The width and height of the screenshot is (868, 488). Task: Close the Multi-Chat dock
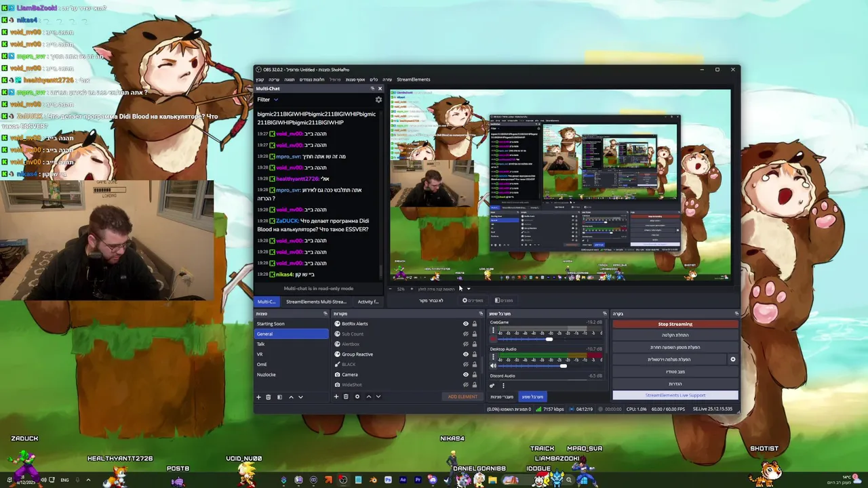[380, 89]
